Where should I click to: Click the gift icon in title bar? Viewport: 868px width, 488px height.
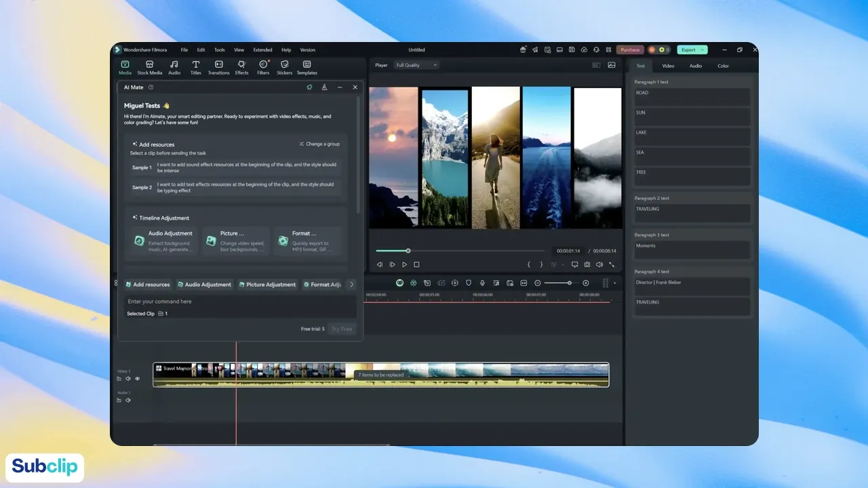point(523,49)
